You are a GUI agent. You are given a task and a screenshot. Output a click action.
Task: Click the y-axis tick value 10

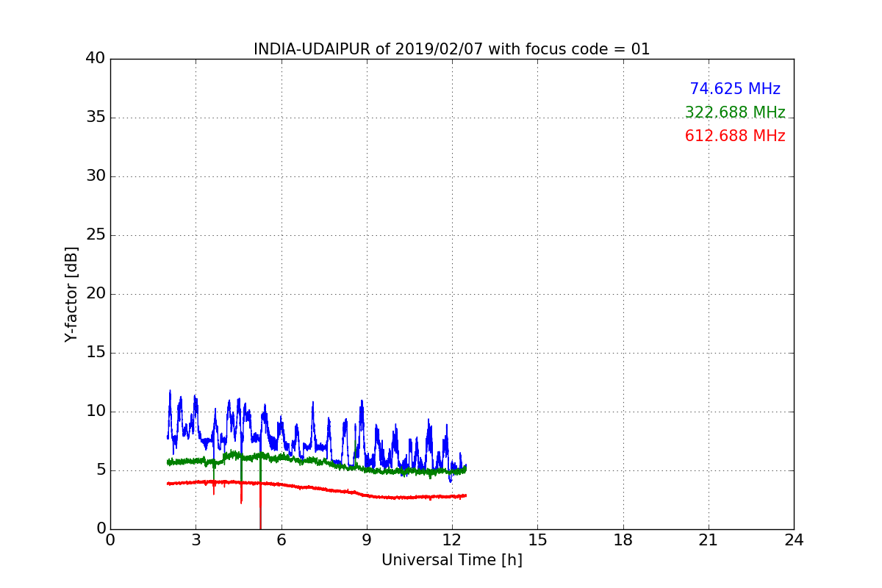pos(96,412)
